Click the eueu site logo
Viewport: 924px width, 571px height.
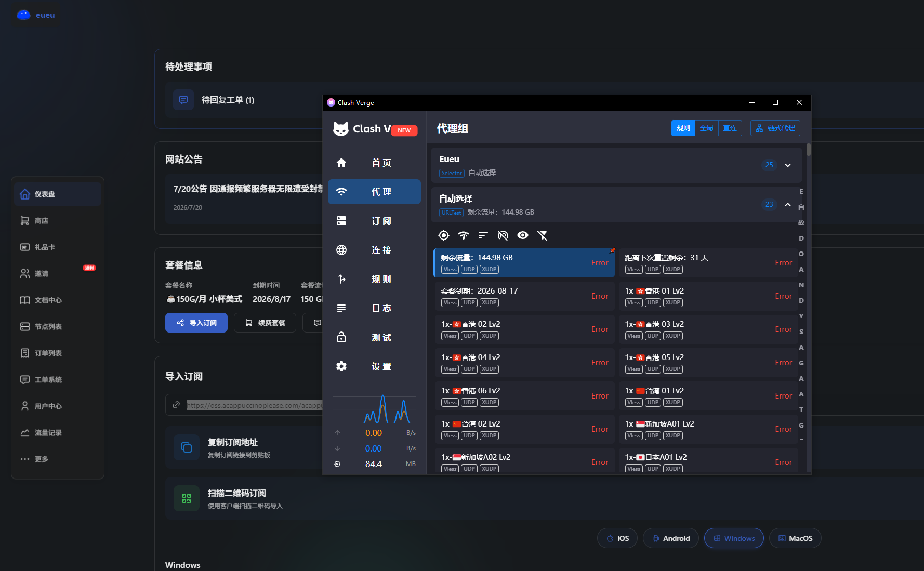click(x=35, y=15)
